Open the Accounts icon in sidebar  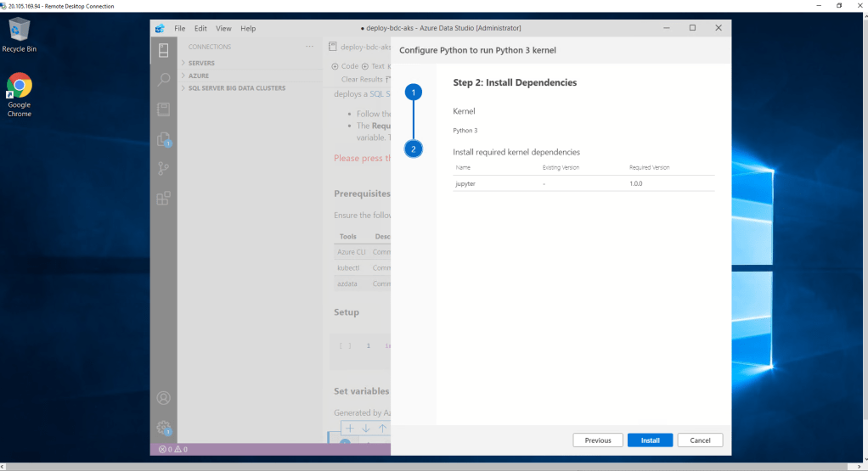[x=163, y=398]
